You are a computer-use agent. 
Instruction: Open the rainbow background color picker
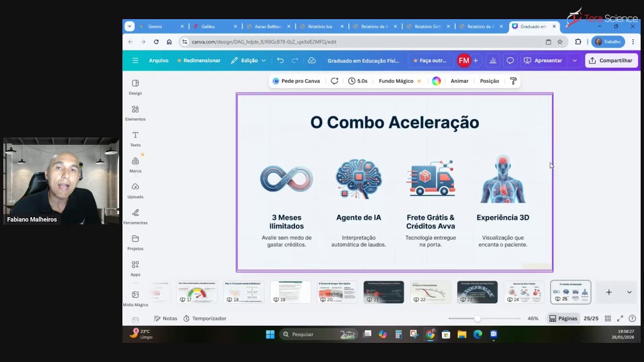[436, 81]
